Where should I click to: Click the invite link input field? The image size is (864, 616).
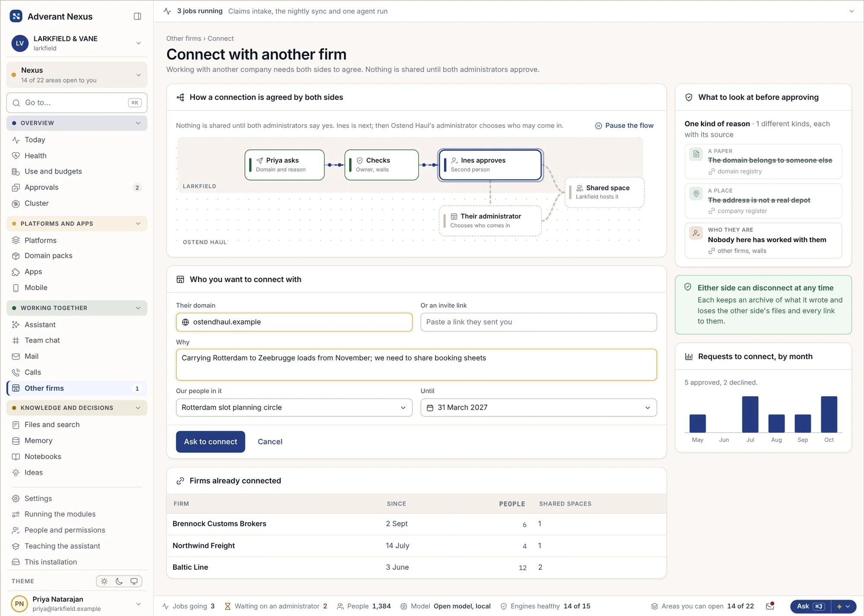[x=539, y=322]
